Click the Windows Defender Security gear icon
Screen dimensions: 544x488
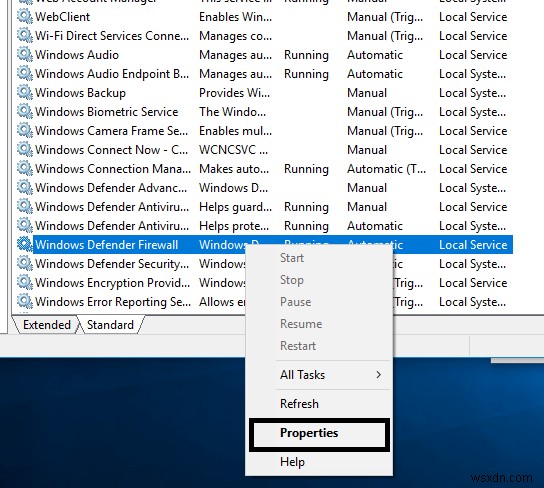(x=25, y=264)
